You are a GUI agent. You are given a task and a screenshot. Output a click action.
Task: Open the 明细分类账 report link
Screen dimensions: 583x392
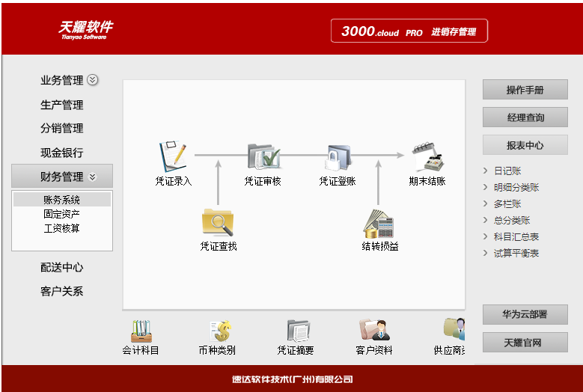pyautogui.click(x=516, y=188)
